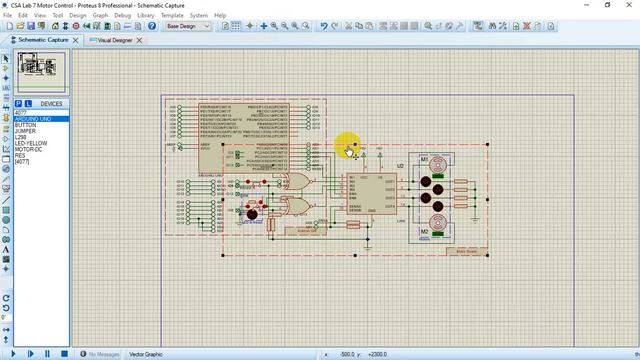This screenshot has height=360, width=640.
Task: Click the red X toolbar icon
Action: tap(527, 26)
